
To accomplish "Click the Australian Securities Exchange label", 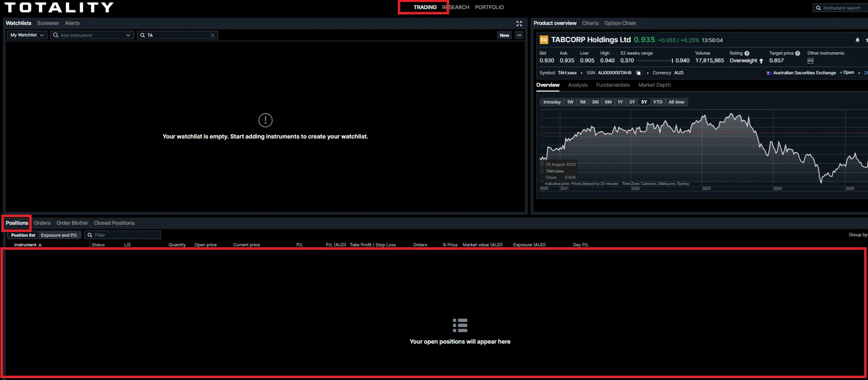I will (x=804, y=73).
